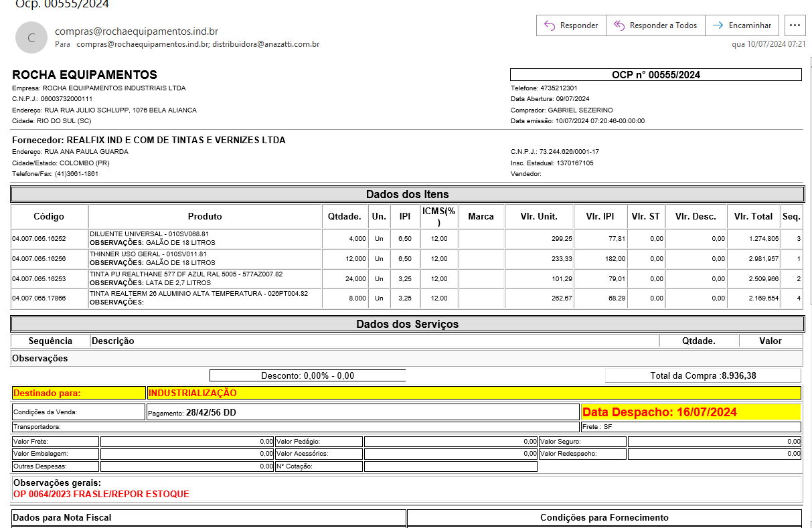Image resolution: width=812 pixels, height=528 pixels.
Task: Click the OCP n° 00555/2024 title box
Action: click(655, 75)
